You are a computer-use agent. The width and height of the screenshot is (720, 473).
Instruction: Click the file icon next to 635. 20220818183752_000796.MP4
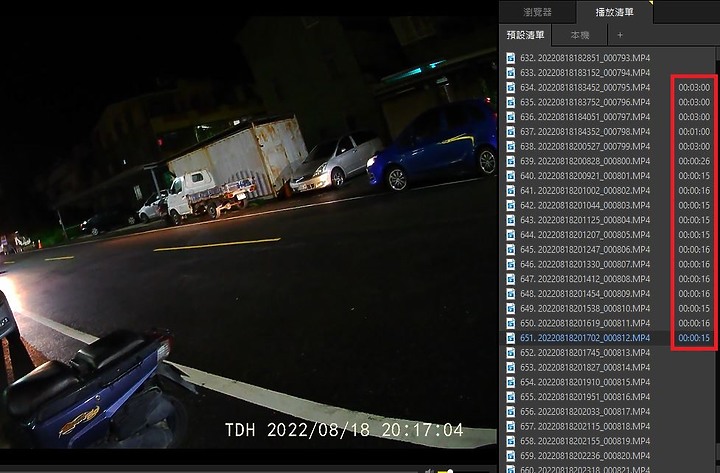click(510, 102)
